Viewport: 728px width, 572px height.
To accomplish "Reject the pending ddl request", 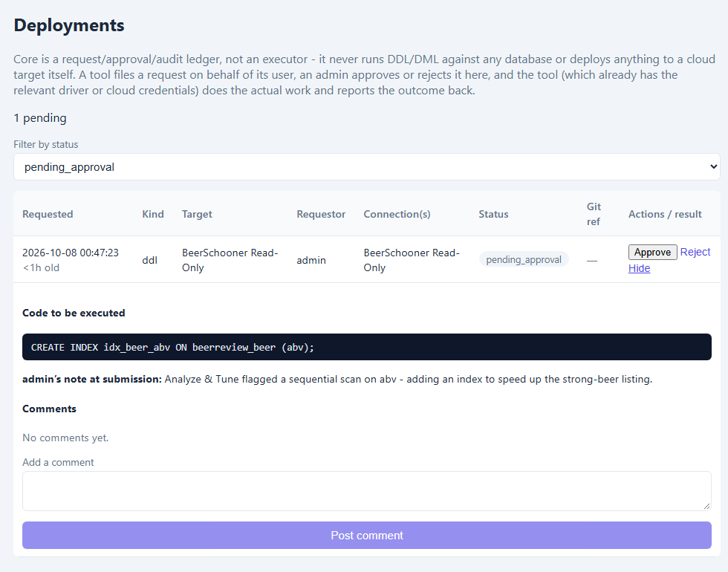I will pos(695,252).
